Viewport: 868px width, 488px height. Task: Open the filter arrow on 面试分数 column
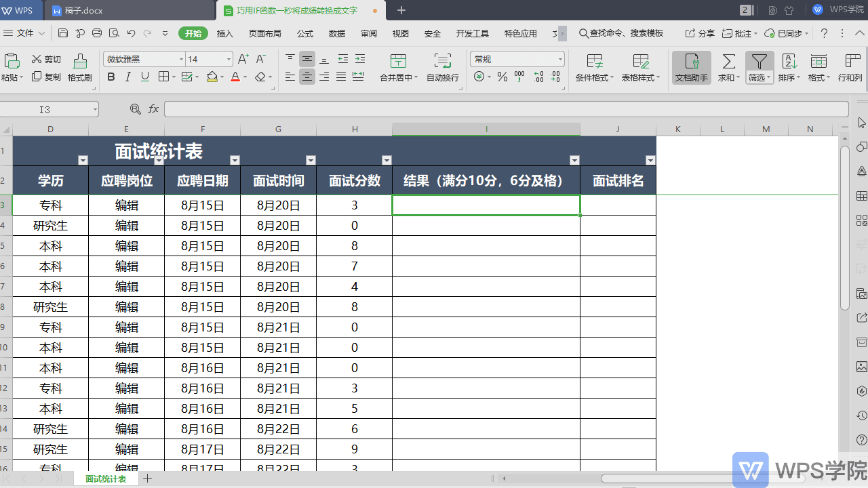pyautogui.click(x=387, y=160)
